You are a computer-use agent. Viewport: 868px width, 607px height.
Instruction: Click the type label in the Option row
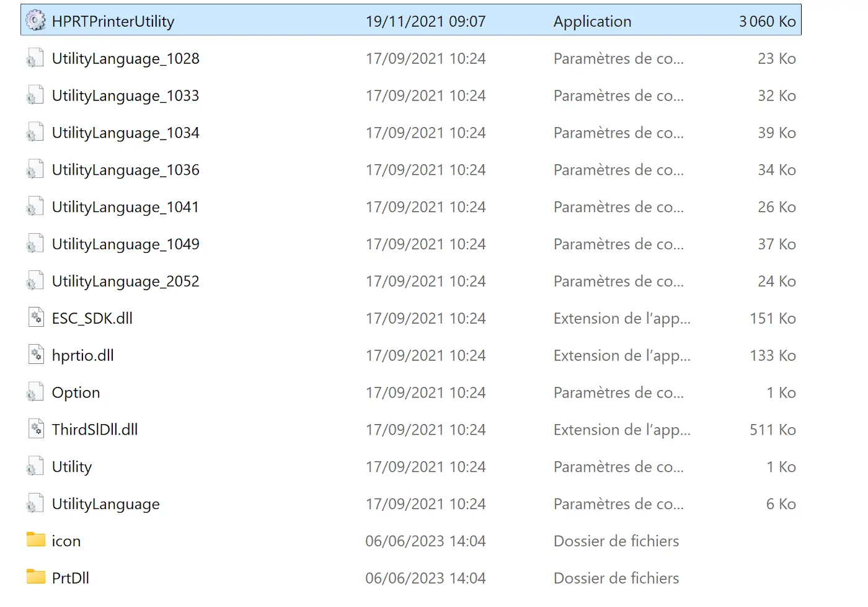tap(619, 393)
